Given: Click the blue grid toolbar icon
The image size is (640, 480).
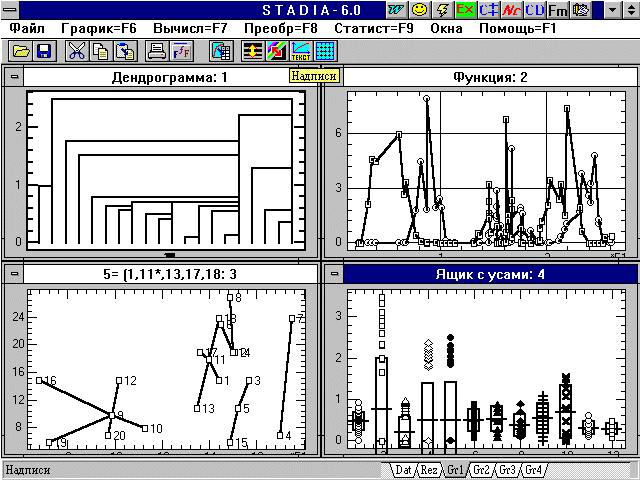Looking at the screenshot, I should click(x=324, y=51).
